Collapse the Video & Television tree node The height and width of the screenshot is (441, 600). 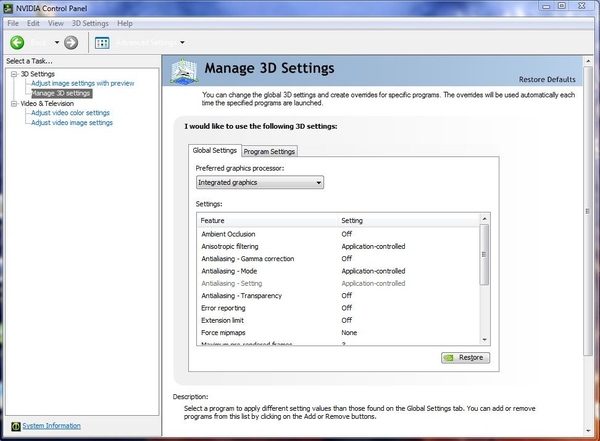[x=12, y=103]
